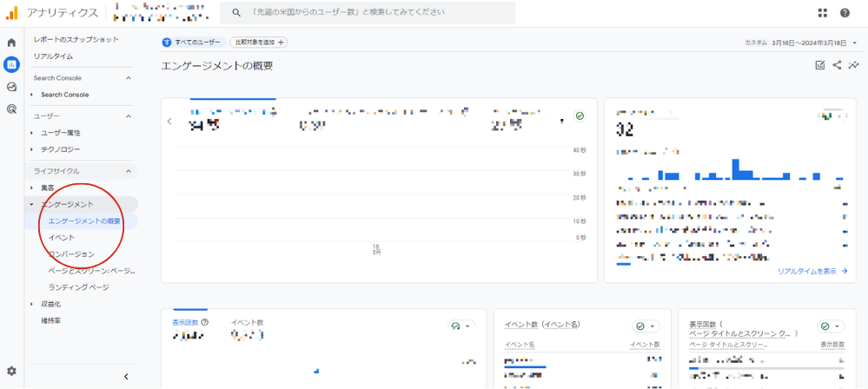Click the アナリティクス product name
This screenshot has width=868, height=389.
coord(63,12)
